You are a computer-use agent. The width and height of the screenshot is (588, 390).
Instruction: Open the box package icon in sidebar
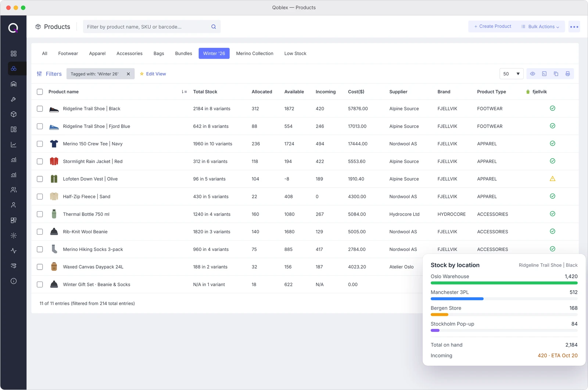click(14, 114)
